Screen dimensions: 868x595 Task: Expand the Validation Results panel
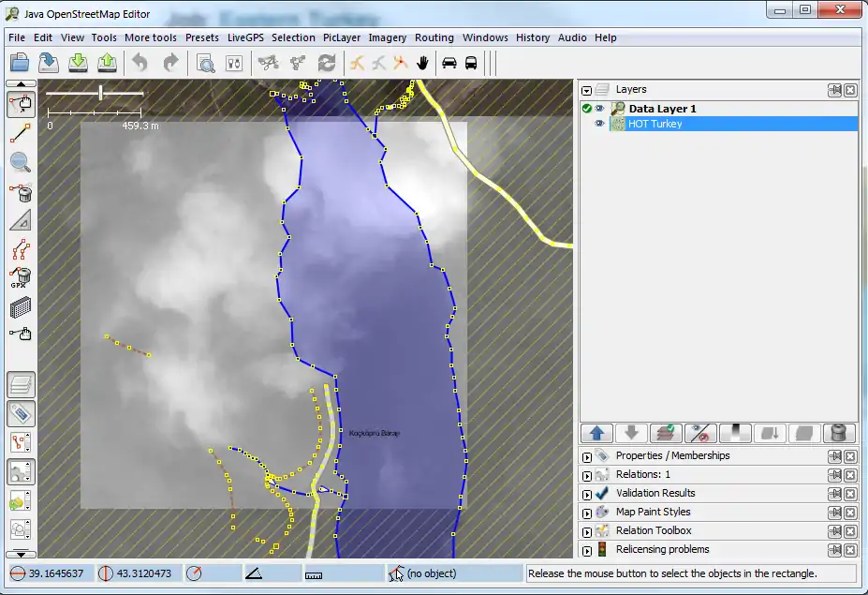pyautogui.click(x=587, y=494)
